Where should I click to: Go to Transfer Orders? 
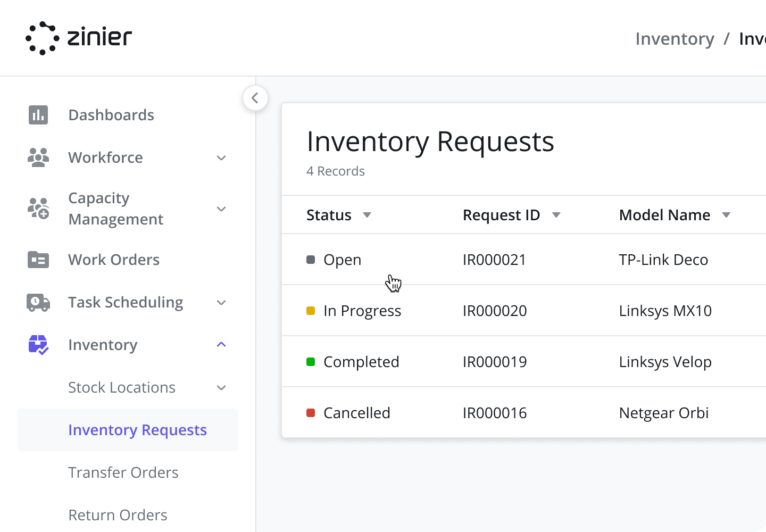pyautogui.click(x=123, y=472)
